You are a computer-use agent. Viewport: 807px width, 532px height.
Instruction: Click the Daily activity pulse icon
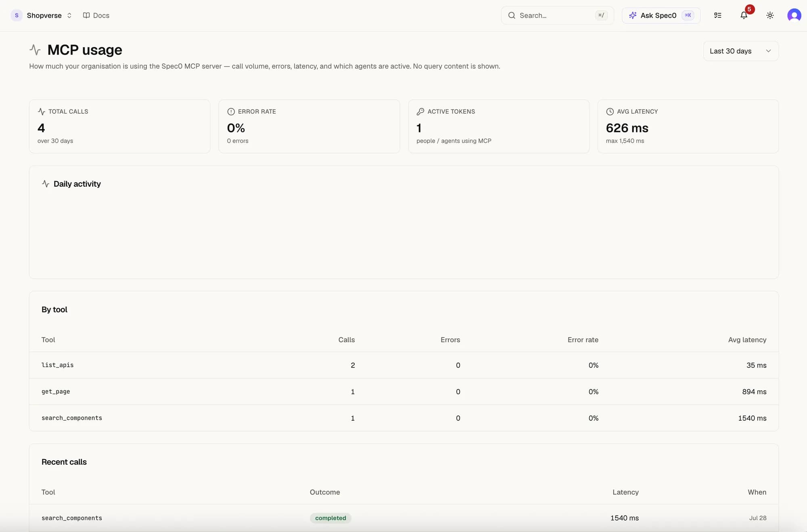(x=46, y=184)
